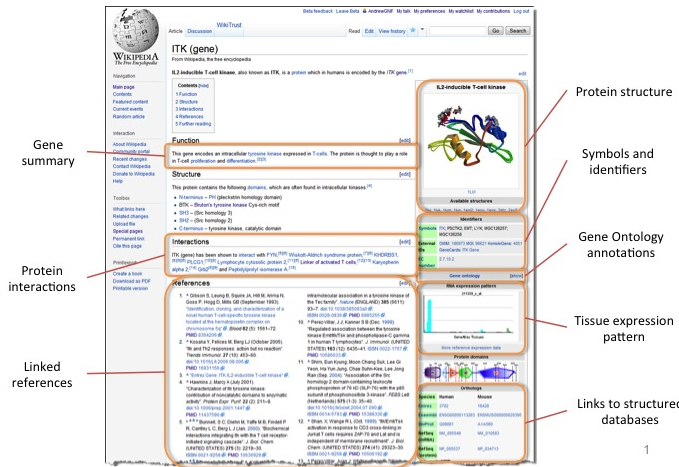Open the KHDRBS1 link
This screenshot has height=467, width=679.
point(385,255)
